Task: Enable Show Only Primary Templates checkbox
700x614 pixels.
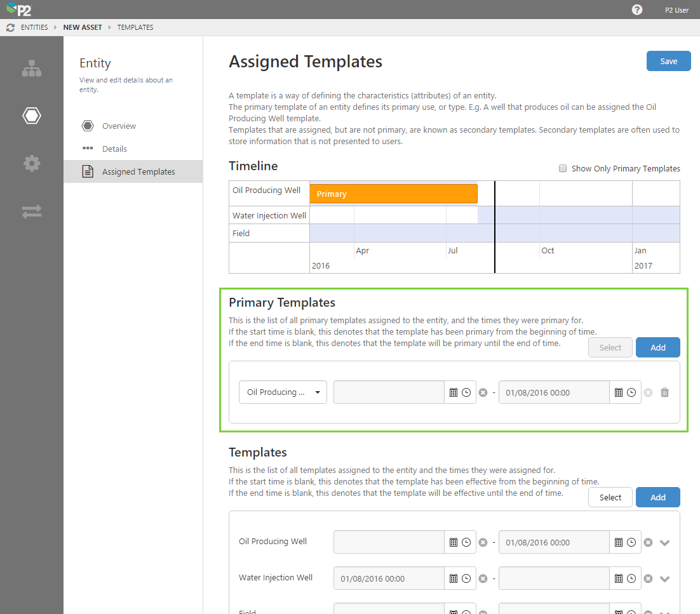Action: click(x=563, y=168)
